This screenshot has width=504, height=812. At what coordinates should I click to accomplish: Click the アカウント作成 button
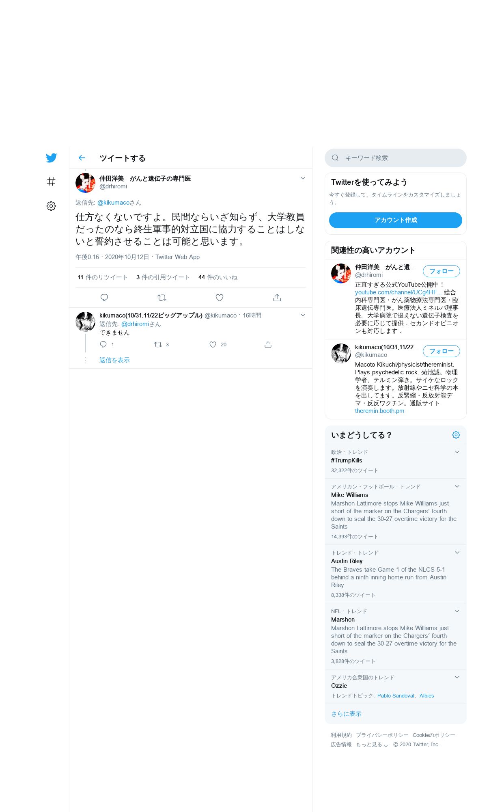[x=396, y=220]
